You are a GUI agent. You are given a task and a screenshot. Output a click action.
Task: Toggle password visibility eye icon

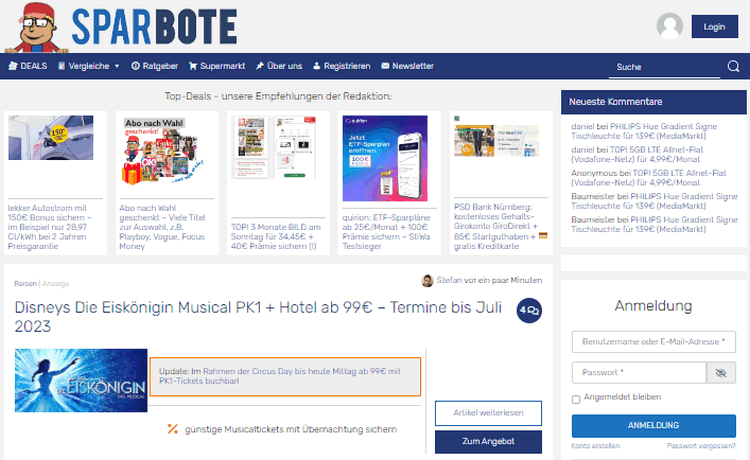pyautogui.click(x=721, y=372)
